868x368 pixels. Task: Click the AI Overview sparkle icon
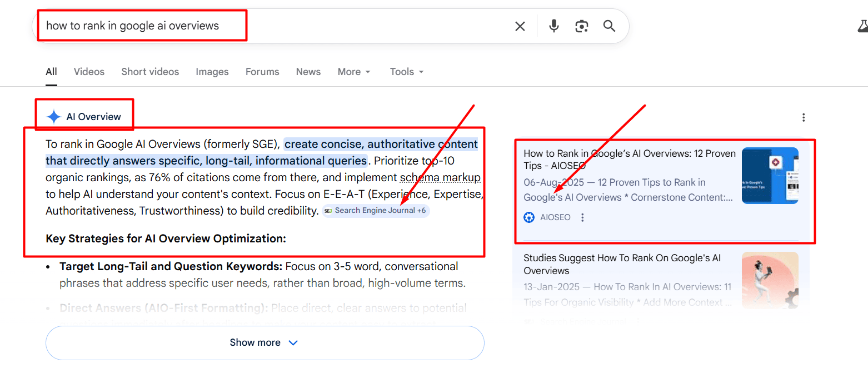click(53, 116)
